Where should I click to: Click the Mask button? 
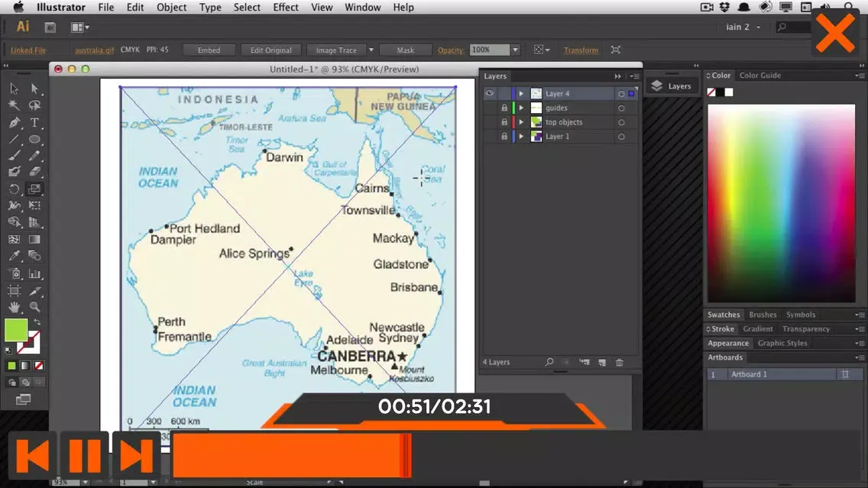point(405,50)
